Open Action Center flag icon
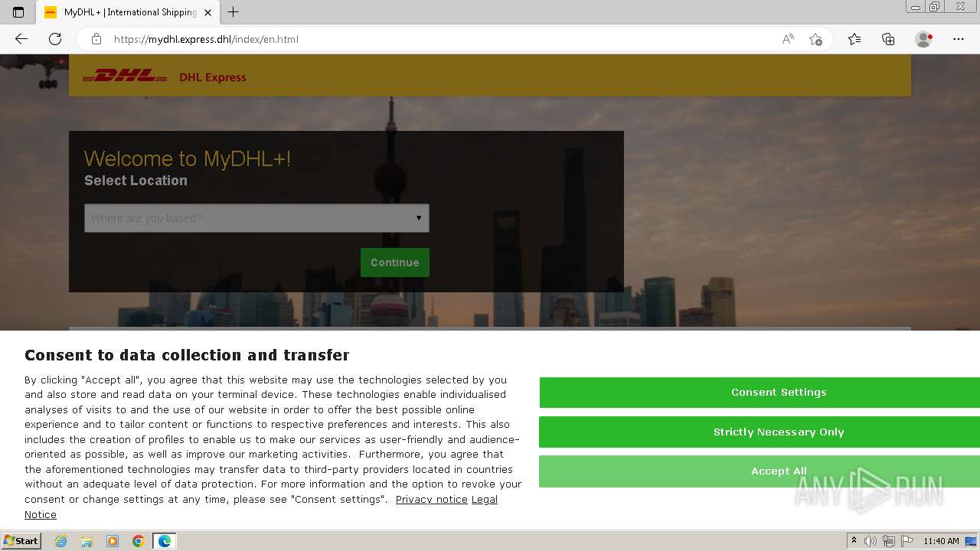The image size is (980, 551). tap(906, 541)
